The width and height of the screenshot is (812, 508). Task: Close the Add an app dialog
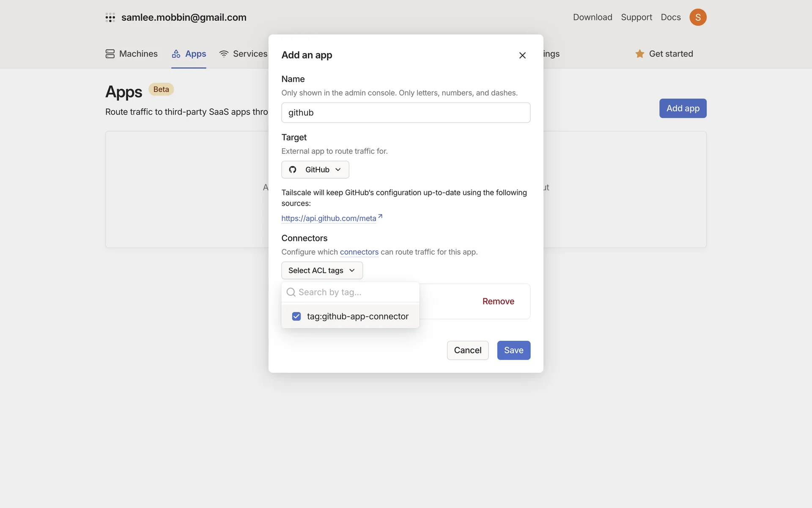tap(522, 55)
